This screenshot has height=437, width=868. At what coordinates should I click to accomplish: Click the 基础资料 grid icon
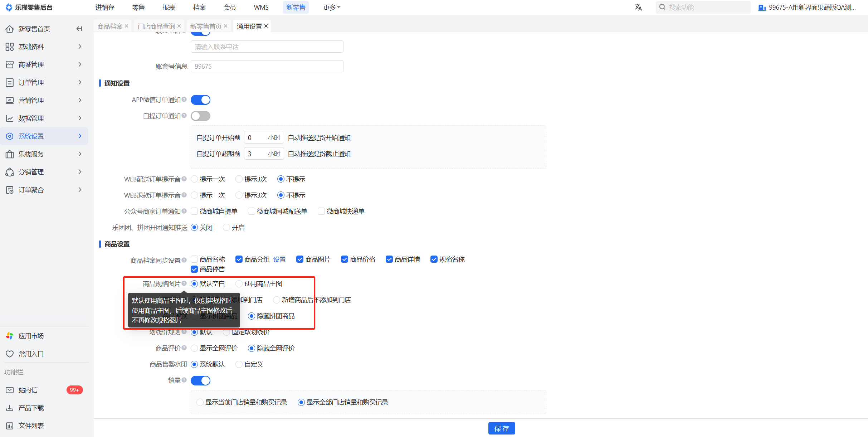[x=10, y=47]
